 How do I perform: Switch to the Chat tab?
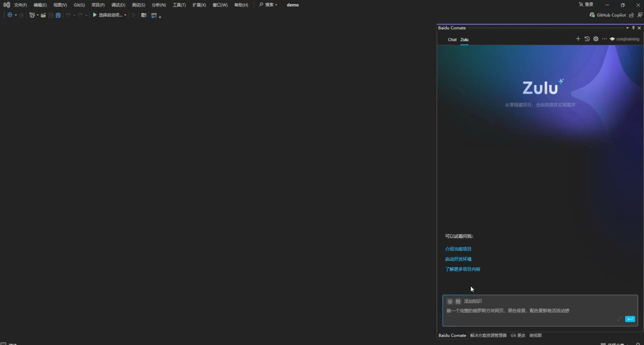[452, 40]
